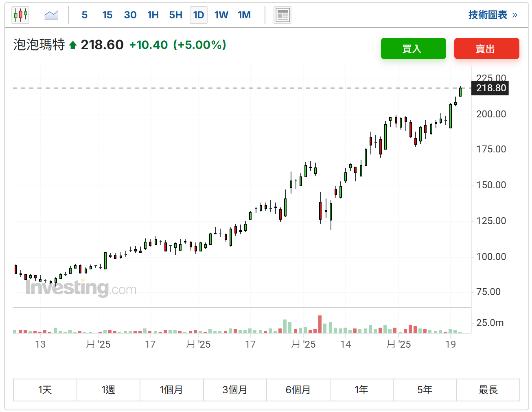The width and height of the screenshot is (532, 412).
Task: Select the 1H interval
Action: [153, 15]
